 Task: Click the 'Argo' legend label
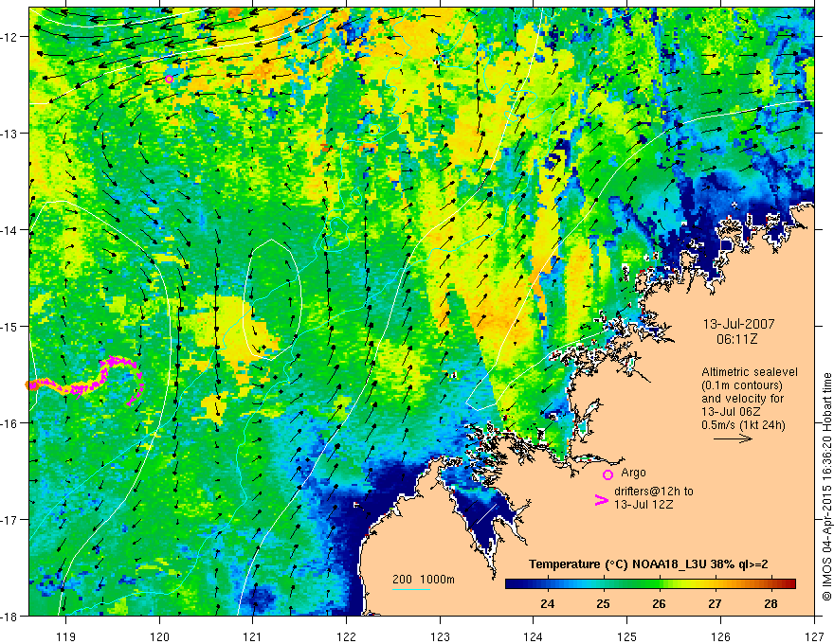[633, 473]
